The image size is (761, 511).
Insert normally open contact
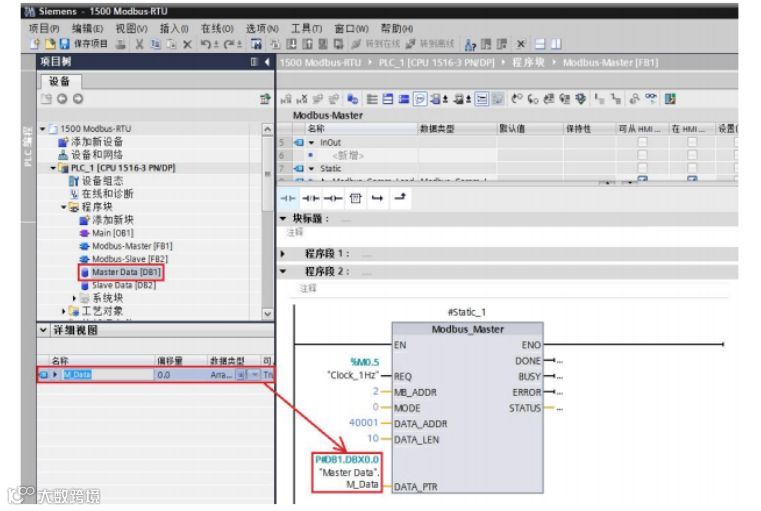tap(288, 198)
